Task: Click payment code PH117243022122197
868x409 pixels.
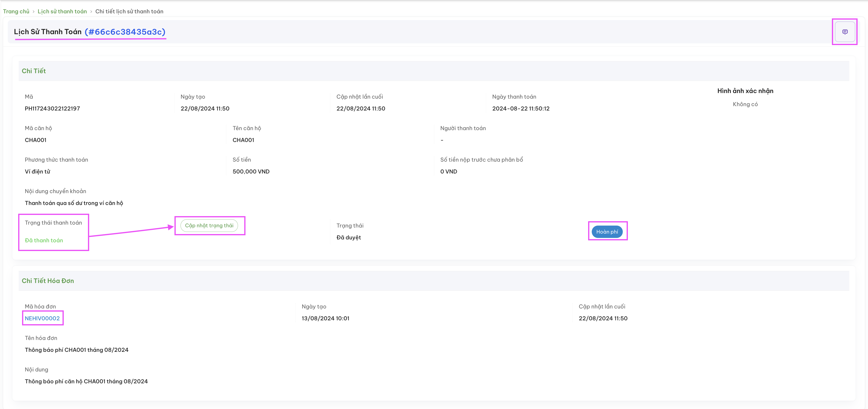Action: (x=52, y=109)
